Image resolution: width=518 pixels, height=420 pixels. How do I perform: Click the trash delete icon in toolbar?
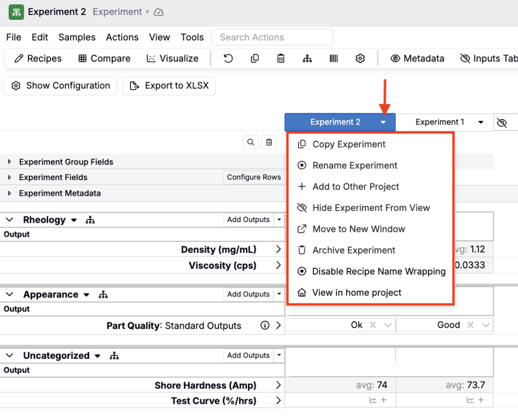(x=281, y=59)
